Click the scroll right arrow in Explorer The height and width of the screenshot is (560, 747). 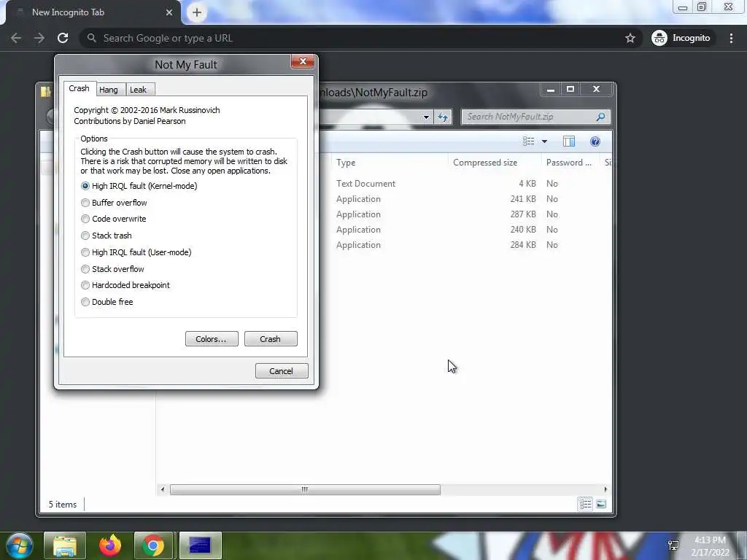[x=605, y=489]
